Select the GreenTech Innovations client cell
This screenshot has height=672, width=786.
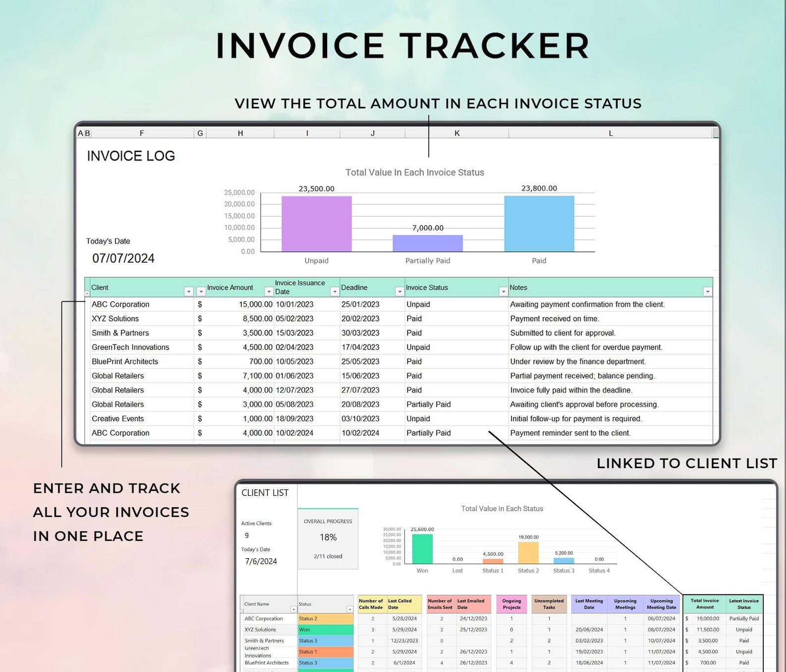coord(131,347)
